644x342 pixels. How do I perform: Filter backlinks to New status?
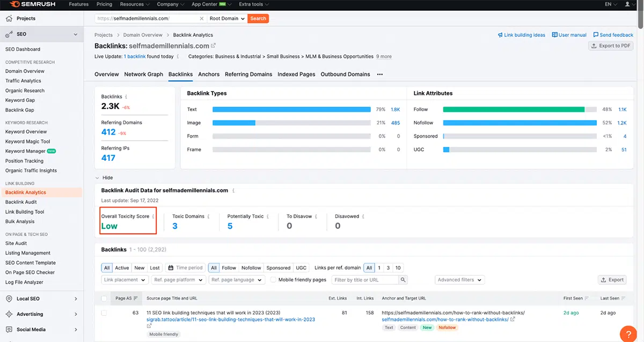[140, 268]
